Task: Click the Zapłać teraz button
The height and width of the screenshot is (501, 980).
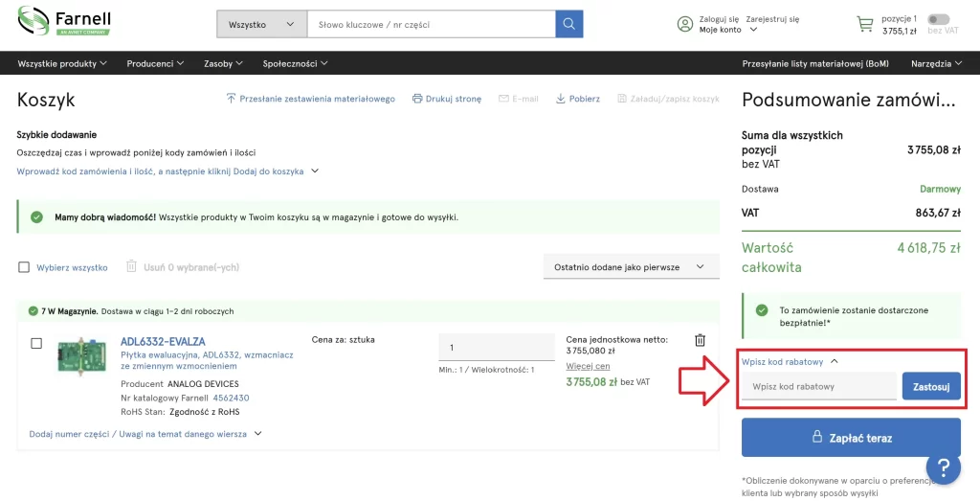Action: pyautogui.click(x=851, y=437)
